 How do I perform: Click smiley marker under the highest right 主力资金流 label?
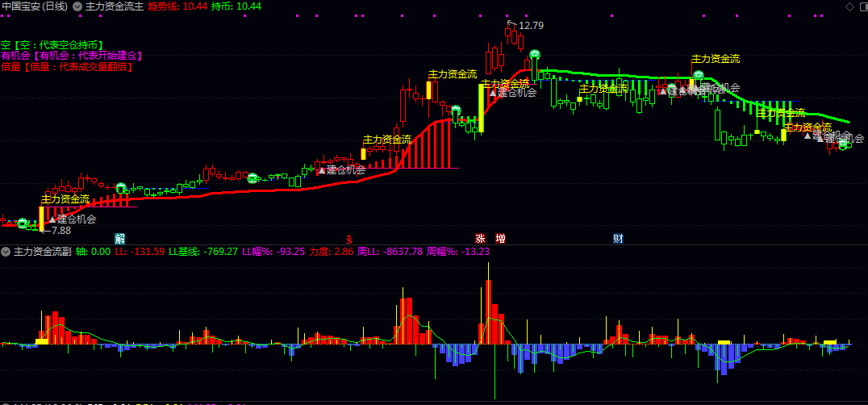click(699, 75)
